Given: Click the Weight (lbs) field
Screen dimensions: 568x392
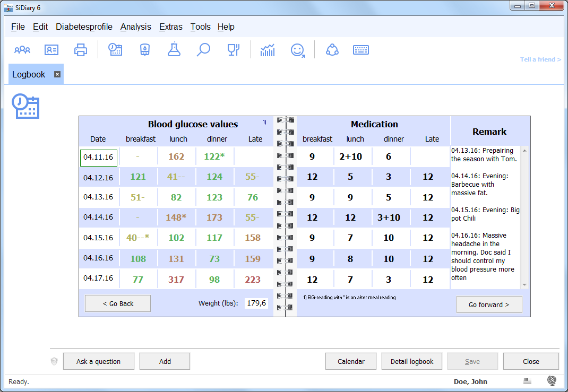Looking at the screenshot, I should (x=256, y=303).
